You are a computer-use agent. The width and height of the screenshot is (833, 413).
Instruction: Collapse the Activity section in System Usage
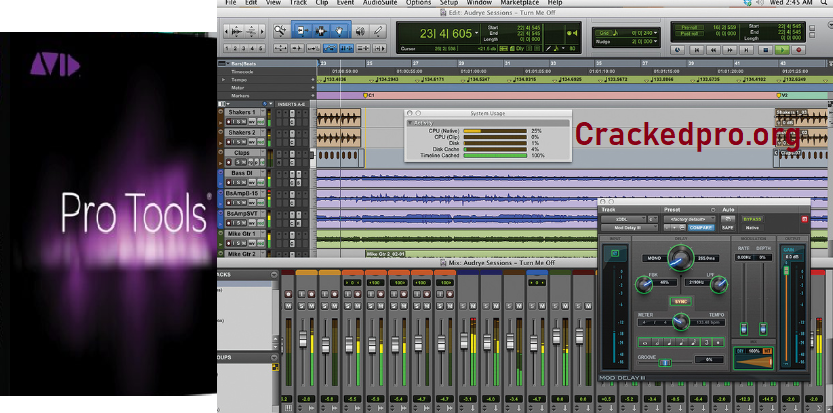click(410, 123)
